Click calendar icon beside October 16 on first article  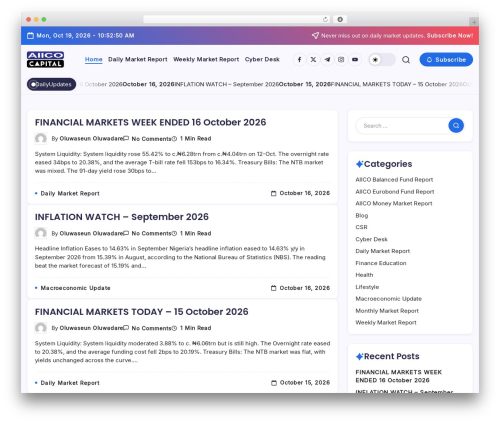274,193
